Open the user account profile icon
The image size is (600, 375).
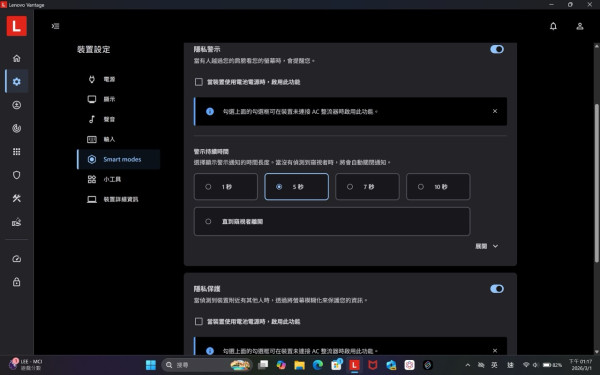[580, 26]
